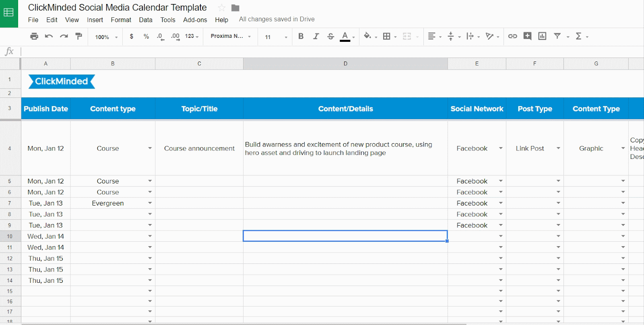Toggle strikethrough formatting

[x=330, y=36]
